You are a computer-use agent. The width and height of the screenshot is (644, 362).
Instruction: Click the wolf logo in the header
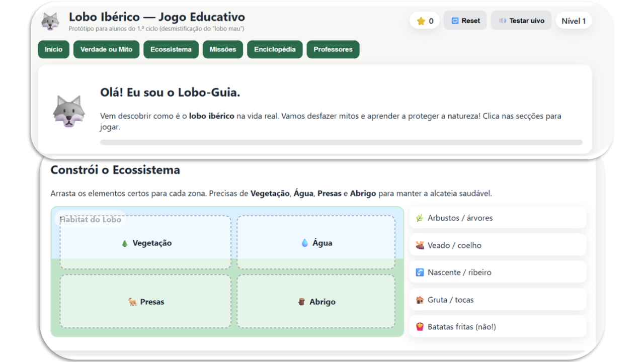pos(50,21)
